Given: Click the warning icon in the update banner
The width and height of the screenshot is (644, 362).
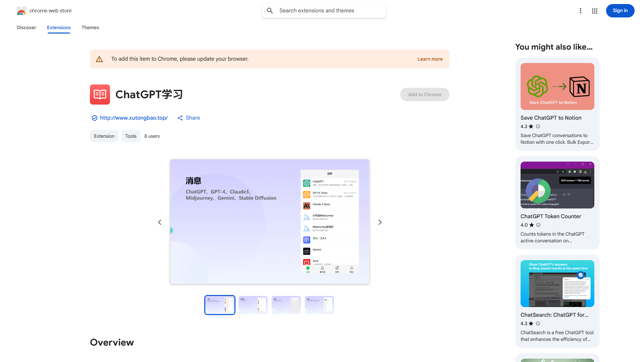Looking at the screenshot, I should click(x=99, y=59).
